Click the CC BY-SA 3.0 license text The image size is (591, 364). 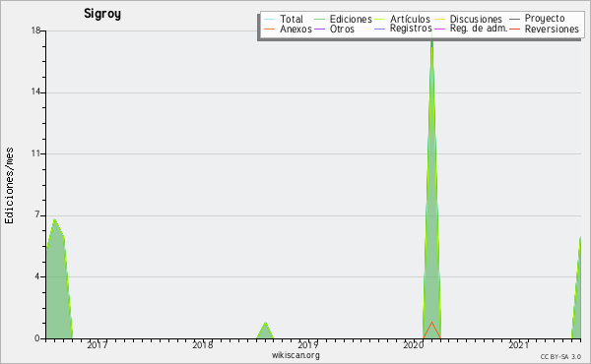(560, 357)
